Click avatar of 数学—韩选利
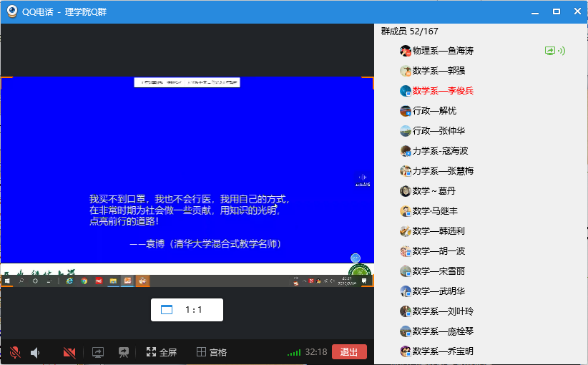 406,231
